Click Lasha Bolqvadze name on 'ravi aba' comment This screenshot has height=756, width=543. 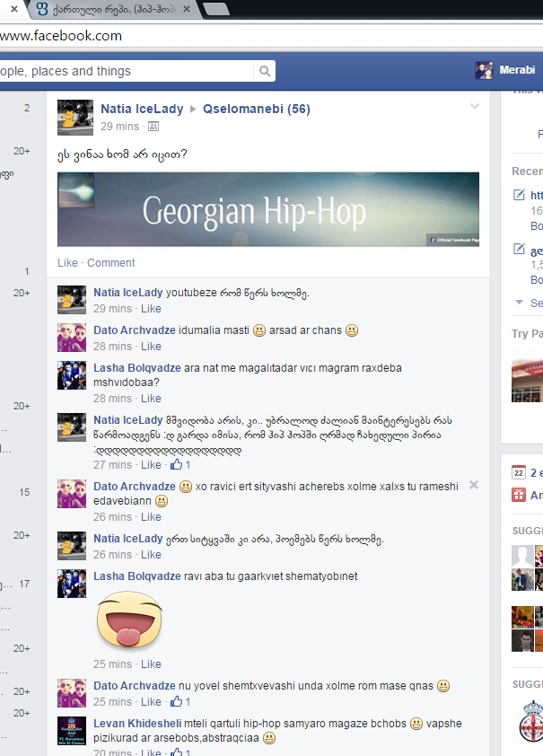pos(136,576)
